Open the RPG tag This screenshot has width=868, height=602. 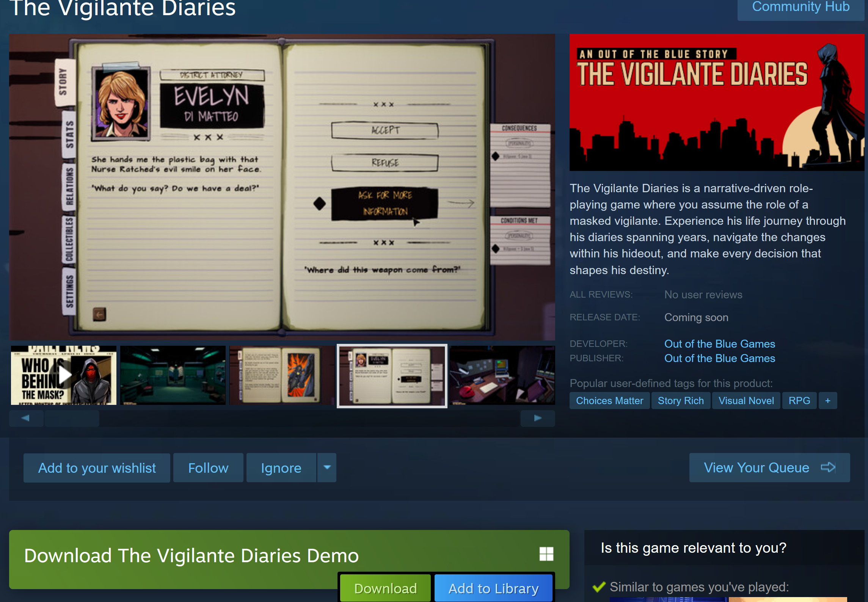point(799,401)
